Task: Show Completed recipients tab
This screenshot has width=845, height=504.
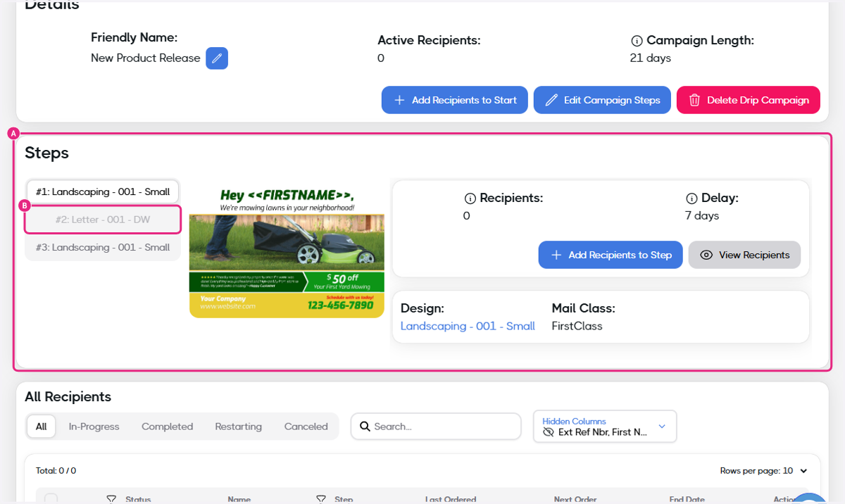Action: click(x=167, y=427)
